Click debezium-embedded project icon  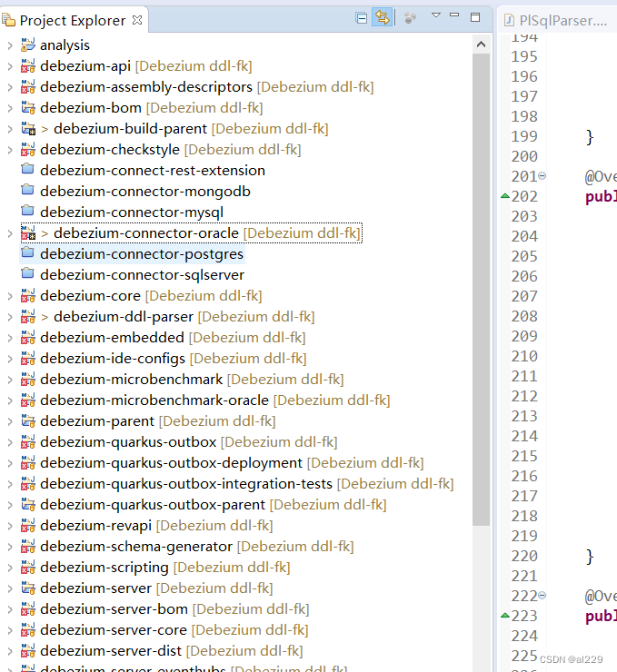click(x=28, y=337)
